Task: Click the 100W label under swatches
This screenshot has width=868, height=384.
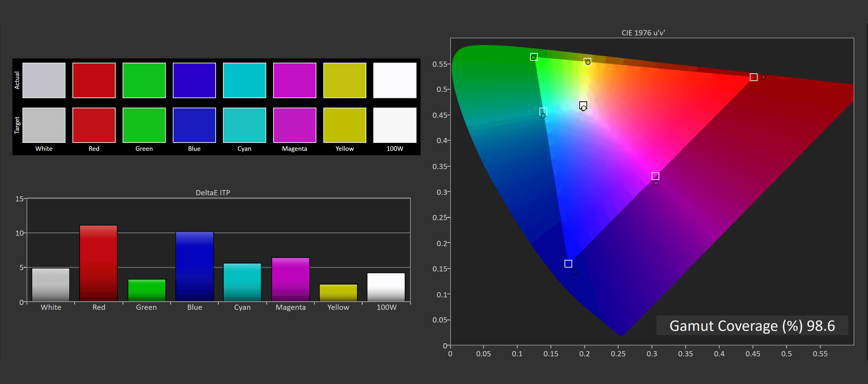Action: [x=395, y=148]
